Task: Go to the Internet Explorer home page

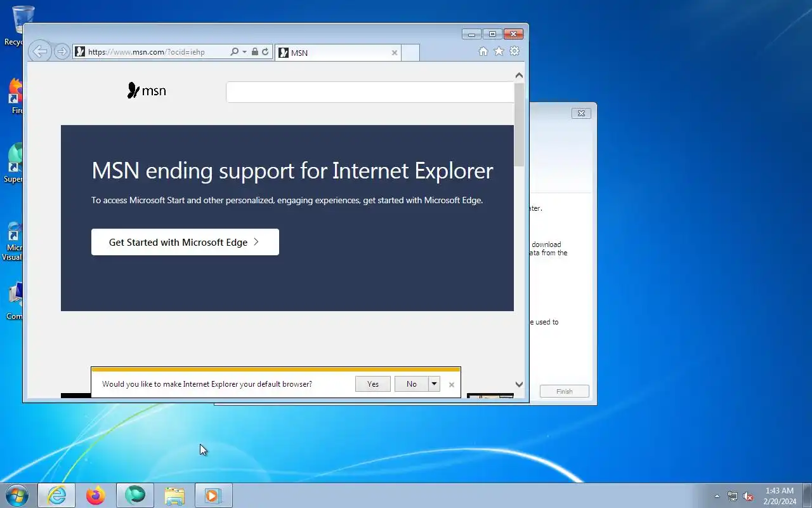Action: click(483, 51)
